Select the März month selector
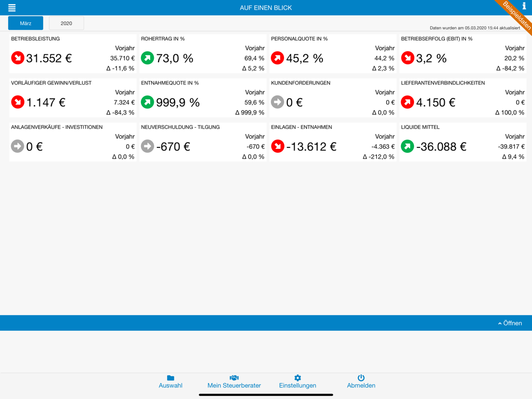The width and height of the screenshot is (532, 399). [26, 23]
